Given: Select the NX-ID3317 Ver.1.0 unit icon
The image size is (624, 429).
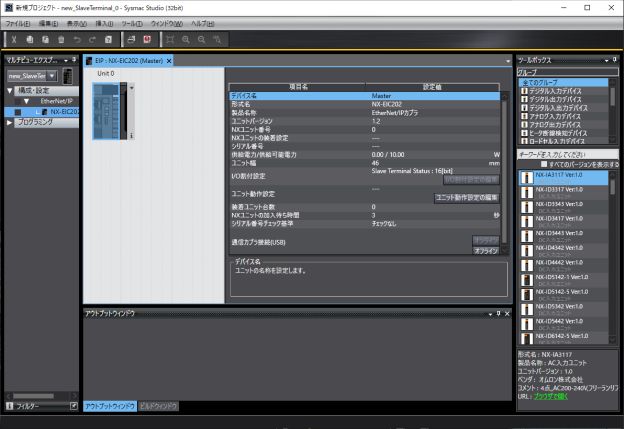Looking at the screenshot, I should 527,193.
